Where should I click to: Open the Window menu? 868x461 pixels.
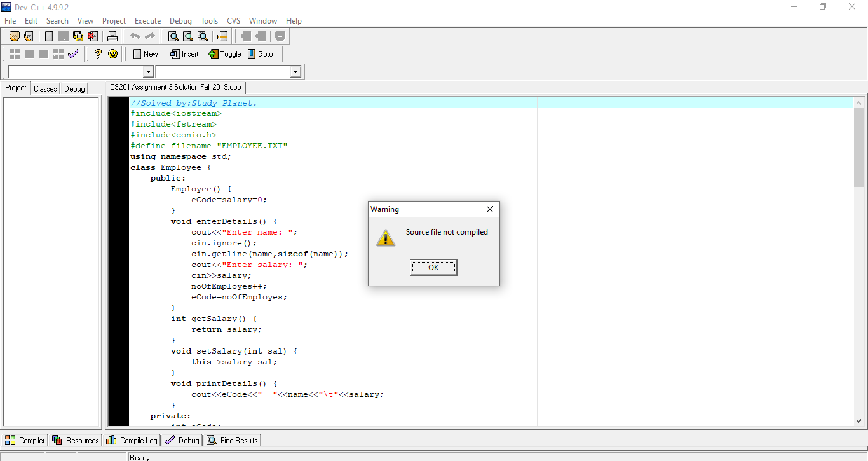(263, 21)
